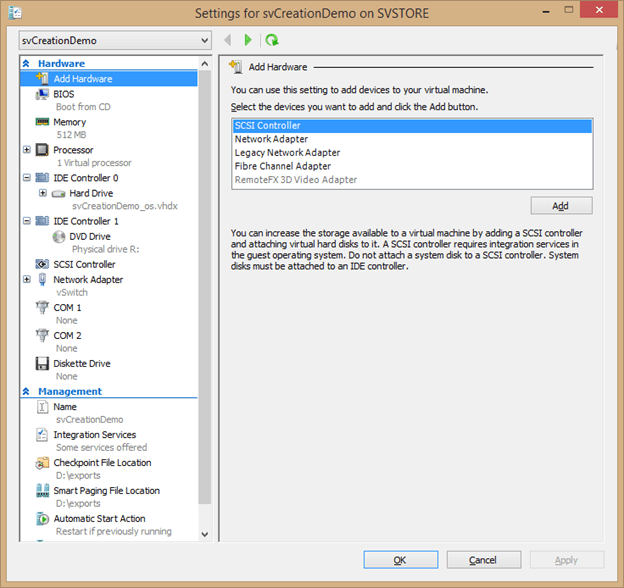The height and width of the screenshot is (588, 624).
Task: Expand the Hard Drive tree node
Action: pos(43,193)
